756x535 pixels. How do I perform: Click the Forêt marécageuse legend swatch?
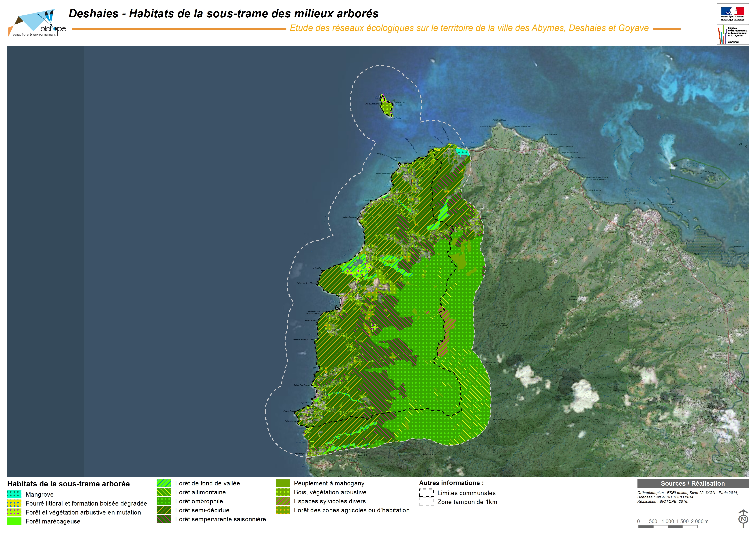pos(14,521)
